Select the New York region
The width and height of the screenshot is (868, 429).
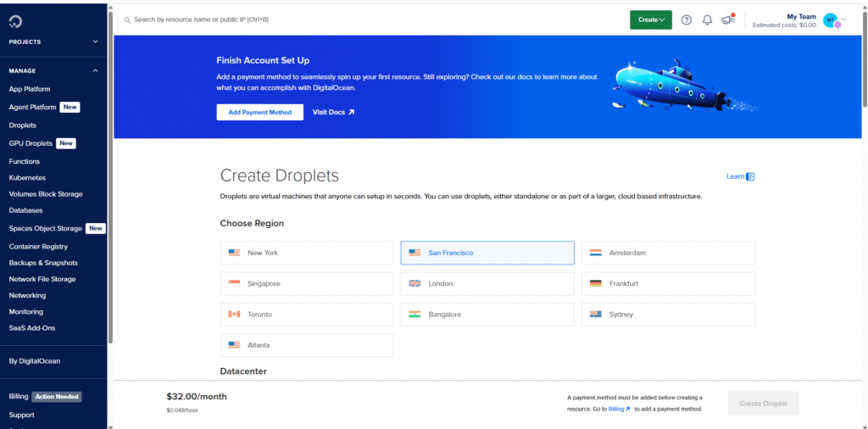pyautogui.click(x=306, y=253)
